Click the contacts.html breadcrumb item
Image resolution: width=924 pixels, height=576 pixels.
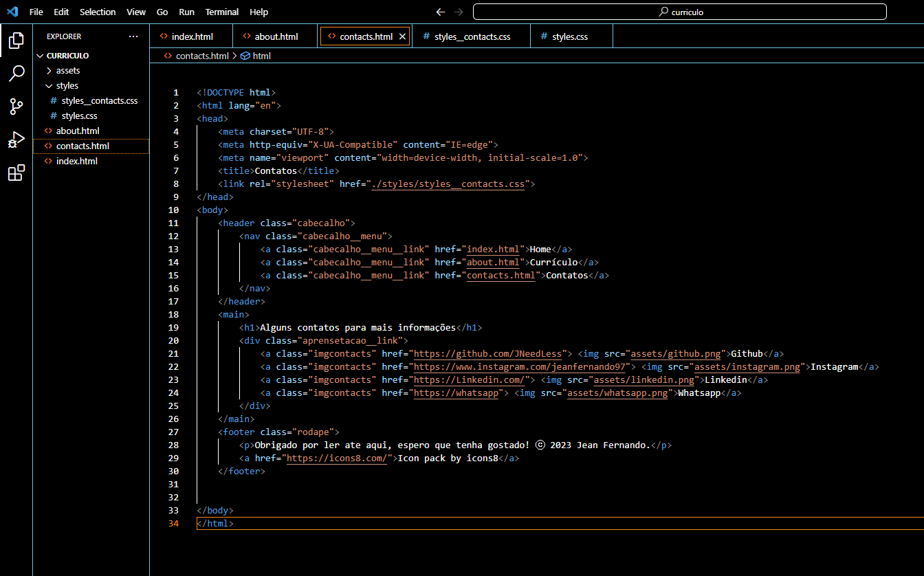pyautogui.click(x=202, y=56)
